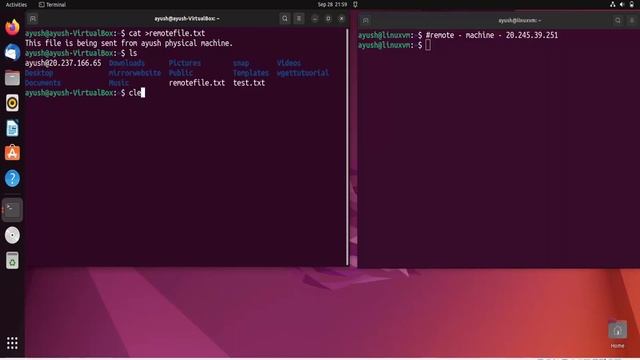
Task: Open the volume icon in top bar
Action: point(622,4)
